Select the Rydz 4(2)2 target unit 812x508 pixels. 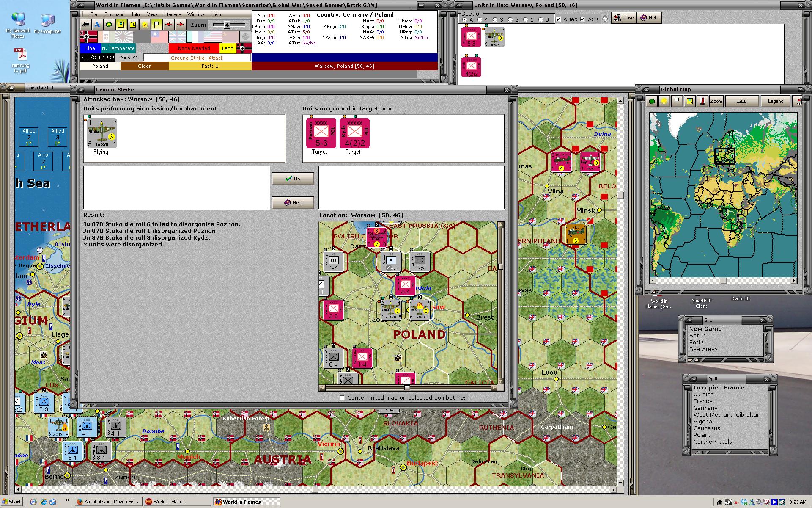pos(354,133)
